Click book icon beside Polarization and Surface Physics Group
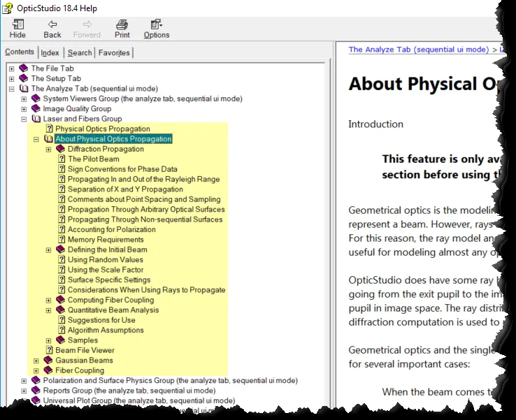The image size is (516, 420). point(36,380)
